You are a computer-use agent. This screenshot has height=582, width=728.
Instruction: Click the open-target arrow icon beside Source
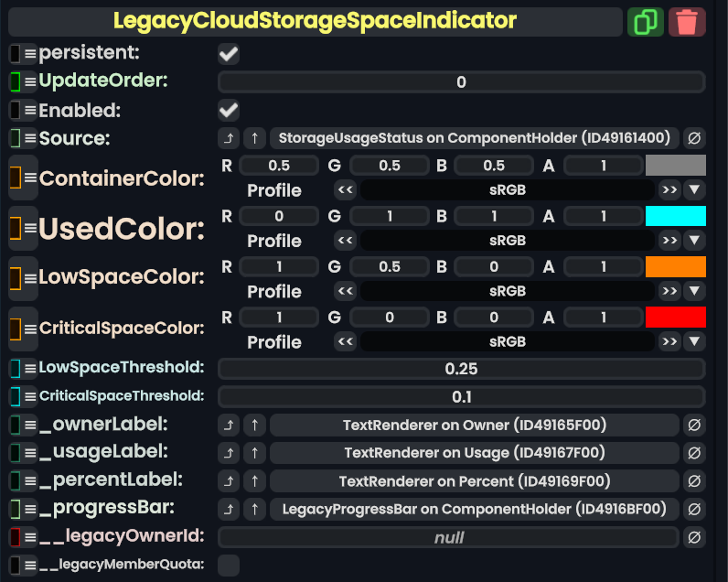coord(229,138)
